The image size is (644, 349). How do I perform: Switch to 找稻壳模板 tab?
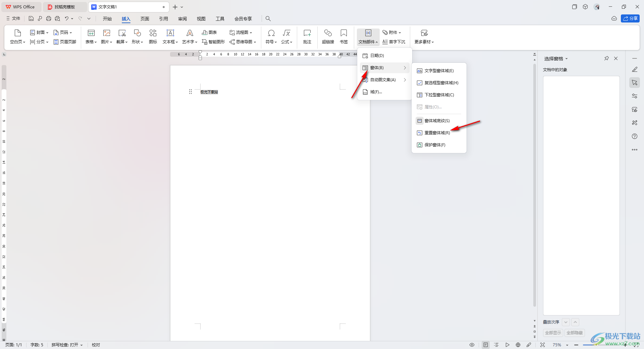65,7
